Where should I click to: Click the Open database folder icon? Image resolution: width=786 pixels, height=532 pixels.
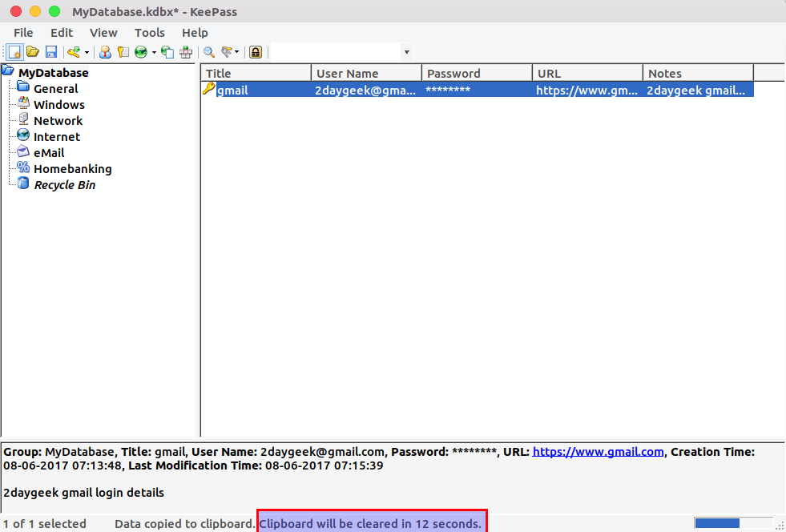[x=33, y=51]
